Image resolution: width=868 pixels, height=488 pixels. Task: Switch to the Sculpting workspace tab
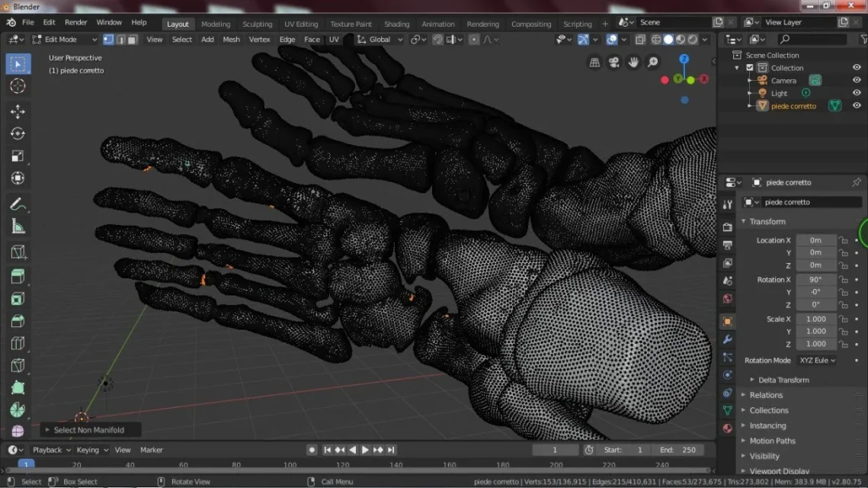[257, 24]
